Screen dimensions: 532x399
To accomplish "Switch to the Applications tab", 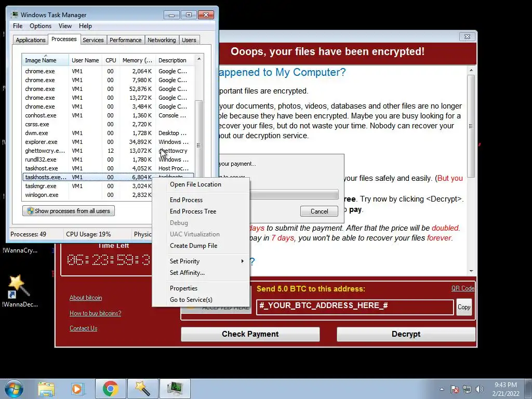I will [31, 39].
